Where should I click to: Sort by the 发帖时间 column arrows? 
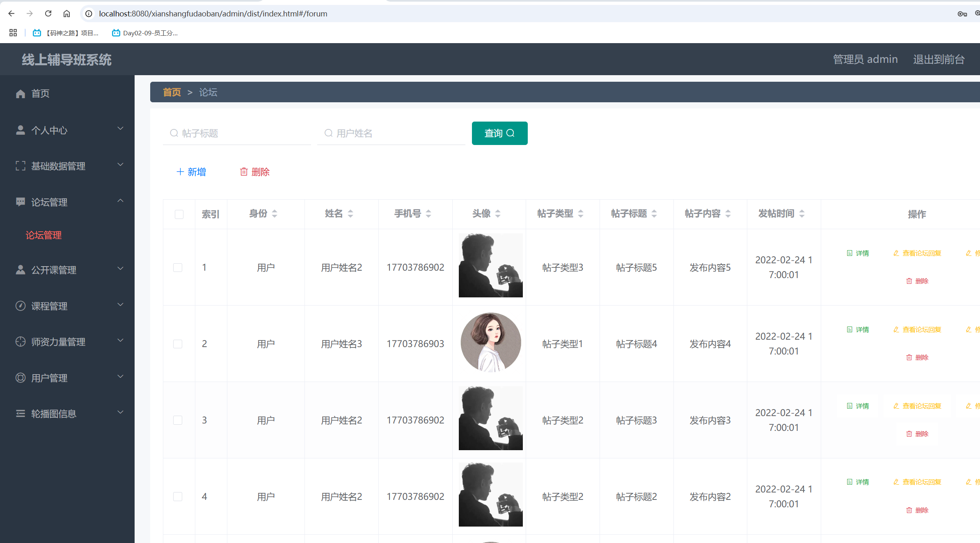802,214
